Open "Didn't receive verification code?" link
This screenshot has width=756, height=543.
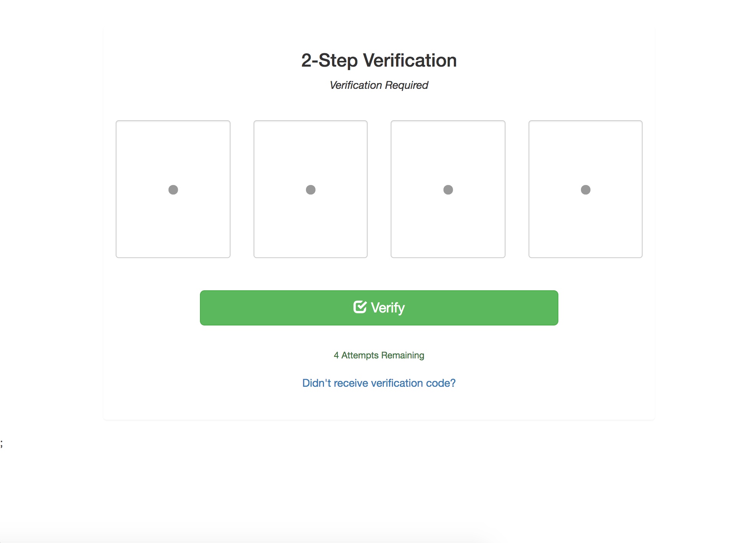click(379, 383)
